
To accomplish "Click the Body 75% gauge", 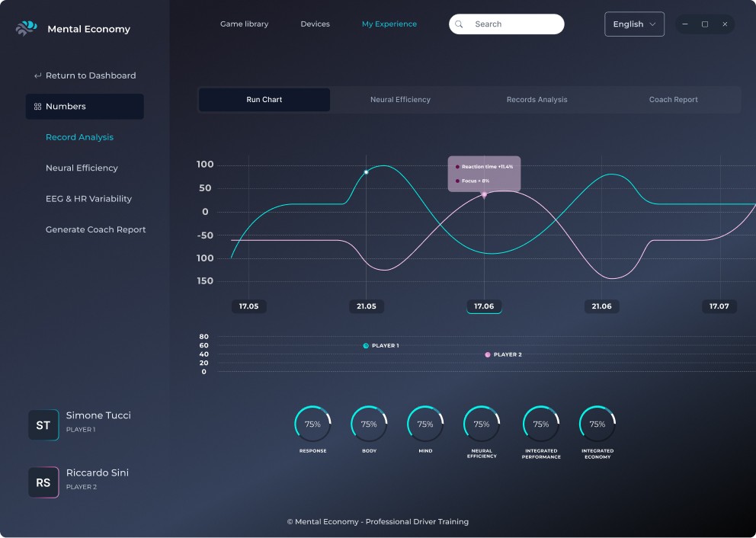I will tap(369, 424).
